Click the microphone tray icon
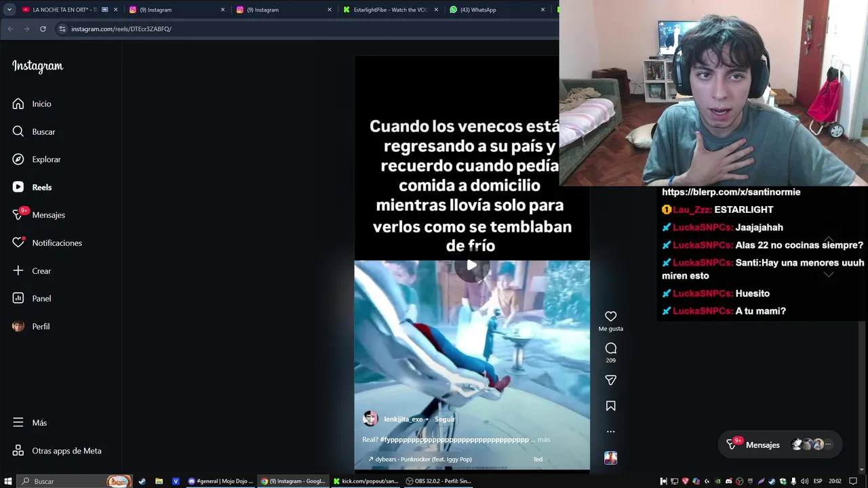The height and width of the screenshot is (488, 868). click(793, 481)
